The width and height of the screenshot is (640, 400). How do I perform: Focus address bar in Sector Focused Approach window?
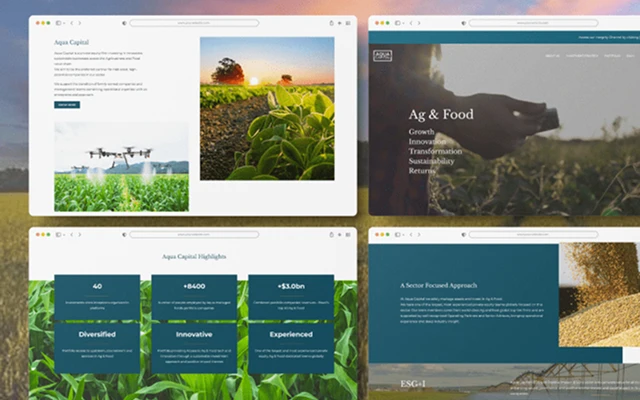click(533, 234)
